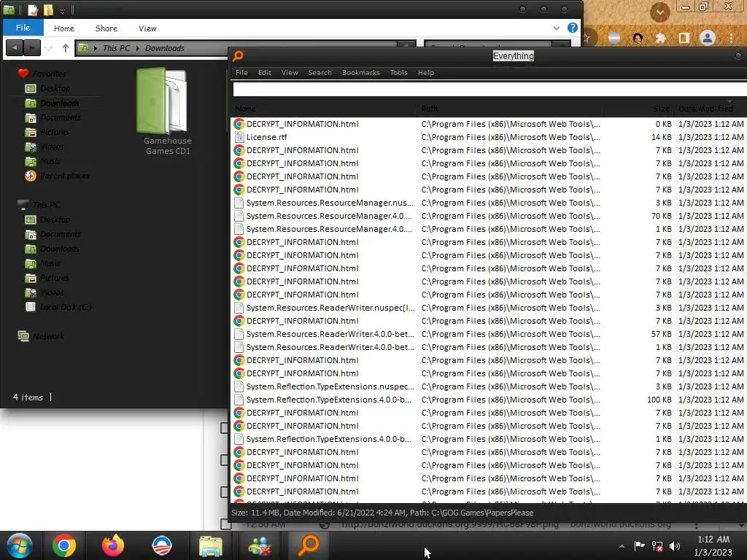This screenshot has height=560, width=747.
Task: Click New Folder icon in Explorer quick access toolbar
Action: [48, 10]
